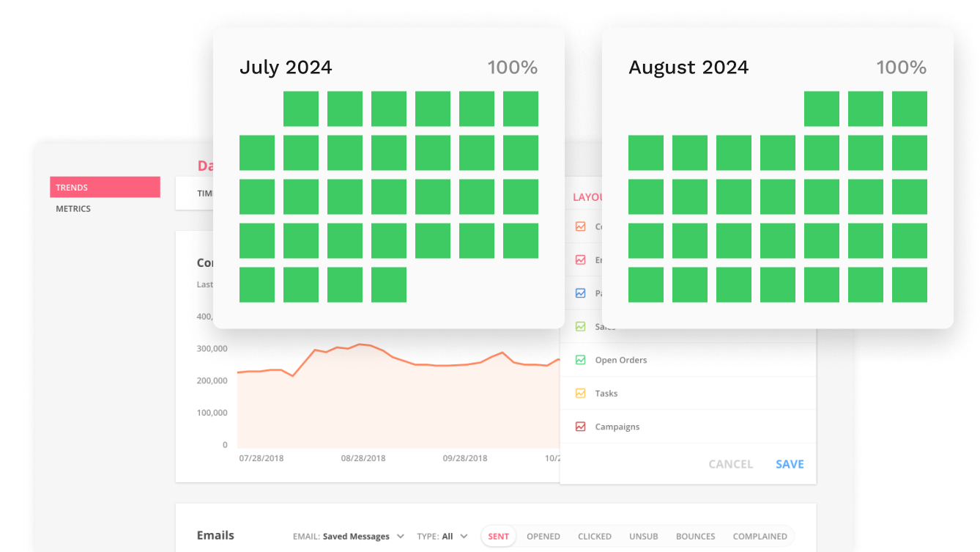Click the last green day of August 2024
The height and width of the screenshot is (552, 980).
909,285
